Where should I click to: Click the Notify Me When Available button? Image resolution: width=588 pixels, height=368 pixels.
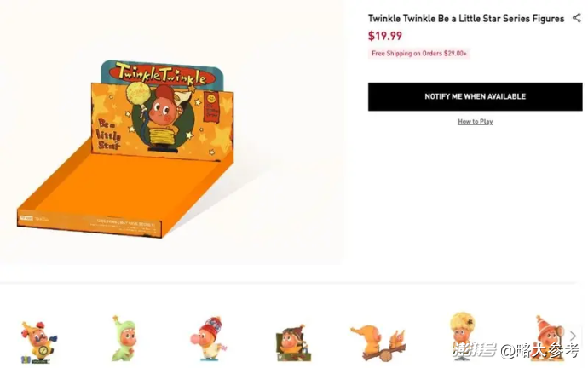coord(476,96)
